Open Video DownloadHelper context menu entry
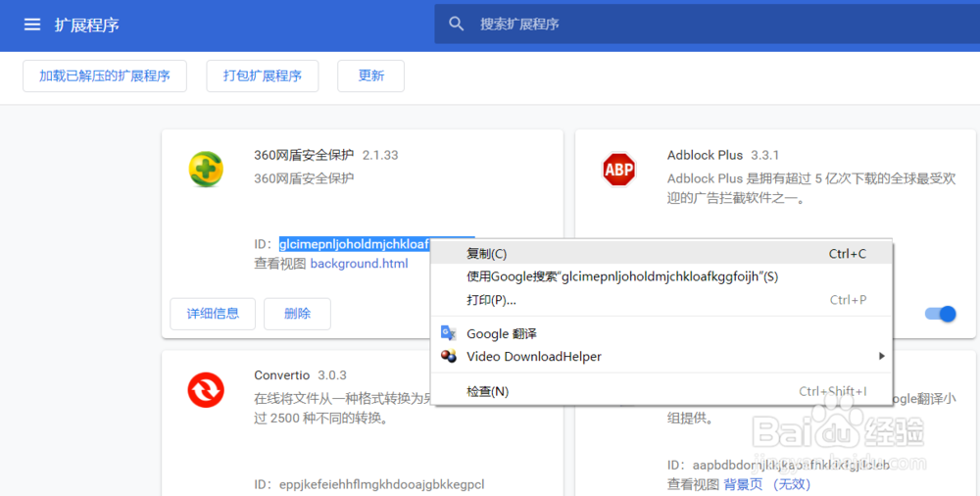Viewport: 980px width, 496px height. 662,357
